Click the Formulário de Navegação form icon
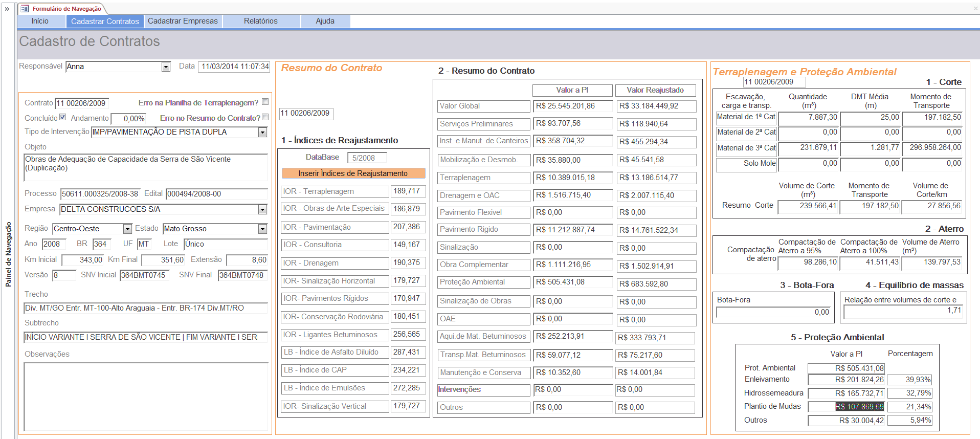The image size is (980, 439). tap(25, 9)
